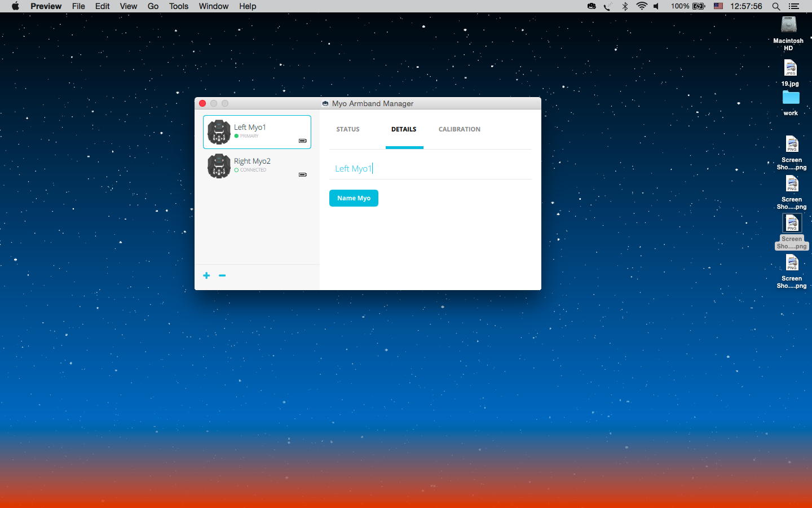Open the File menu
Screen dimensions: 812x508
78,6
